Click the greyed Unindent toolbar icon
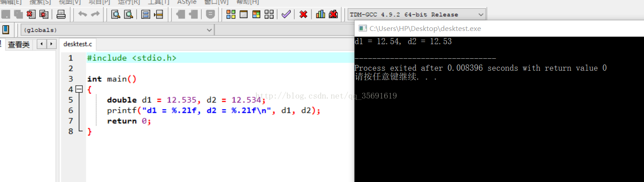This screenshot has width=644, height=182. tap(193, 14)
